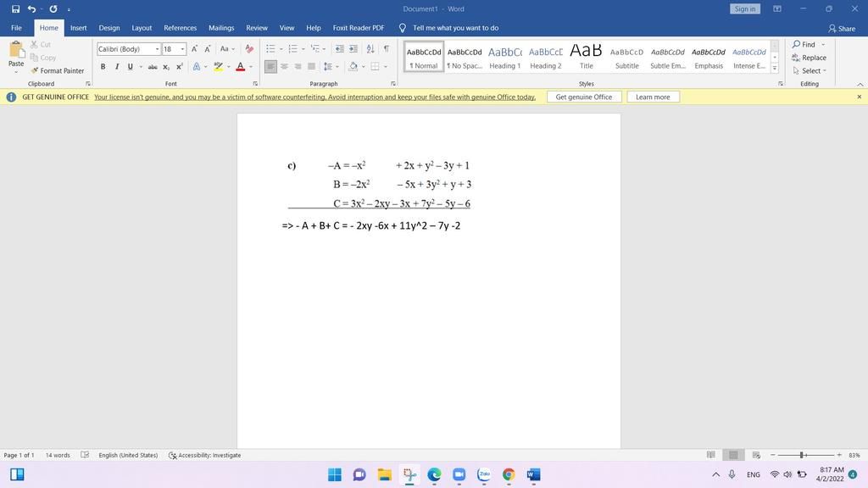Click the Format Painter tool

point(58,70)
